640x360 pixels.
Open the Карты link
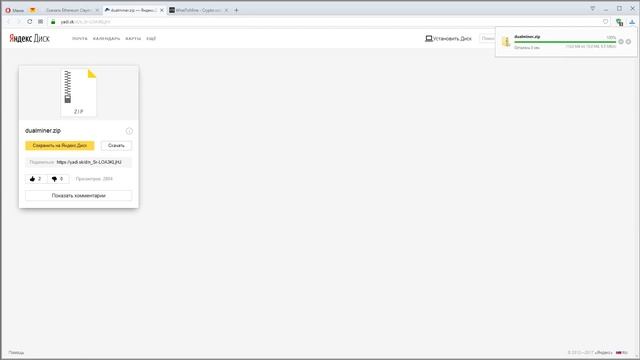coord(133,38)
